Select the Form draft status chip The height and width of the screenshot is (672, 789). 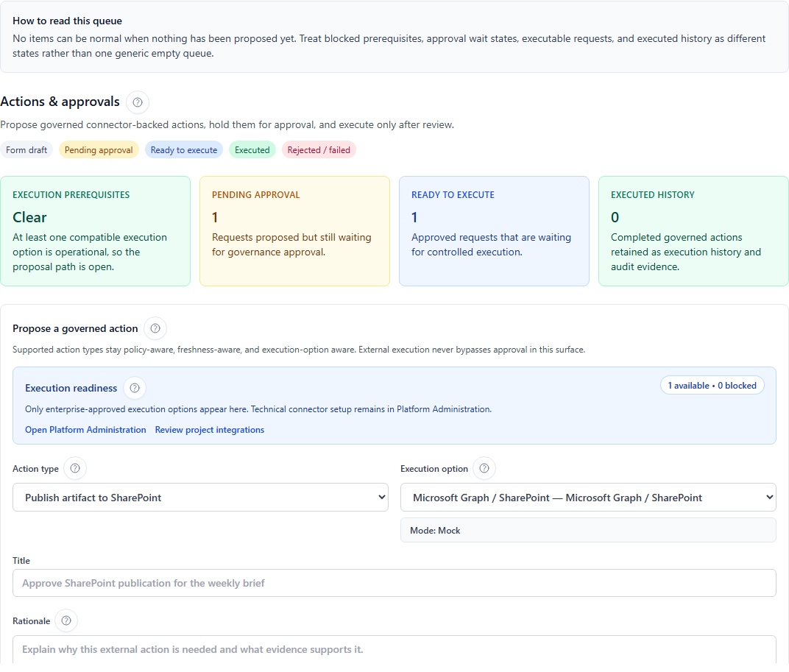coord(26,150)
